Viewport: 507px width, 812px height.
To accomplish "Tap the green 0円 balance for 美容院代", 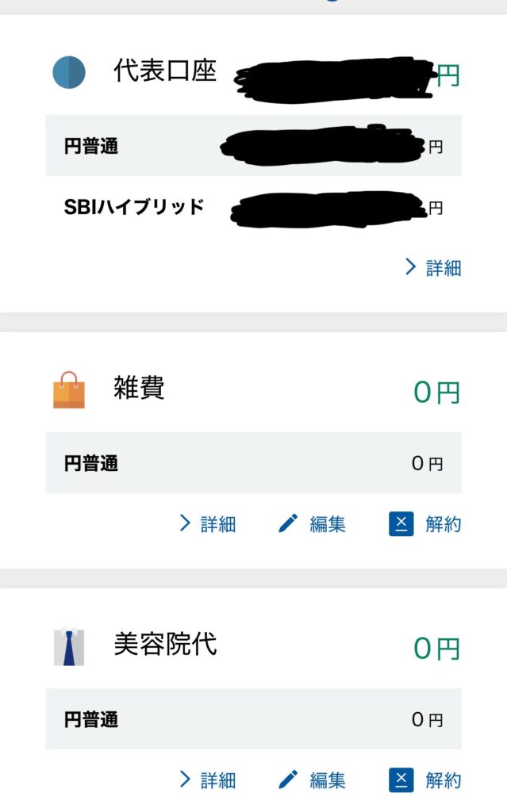I will click(x=436, y=649).
